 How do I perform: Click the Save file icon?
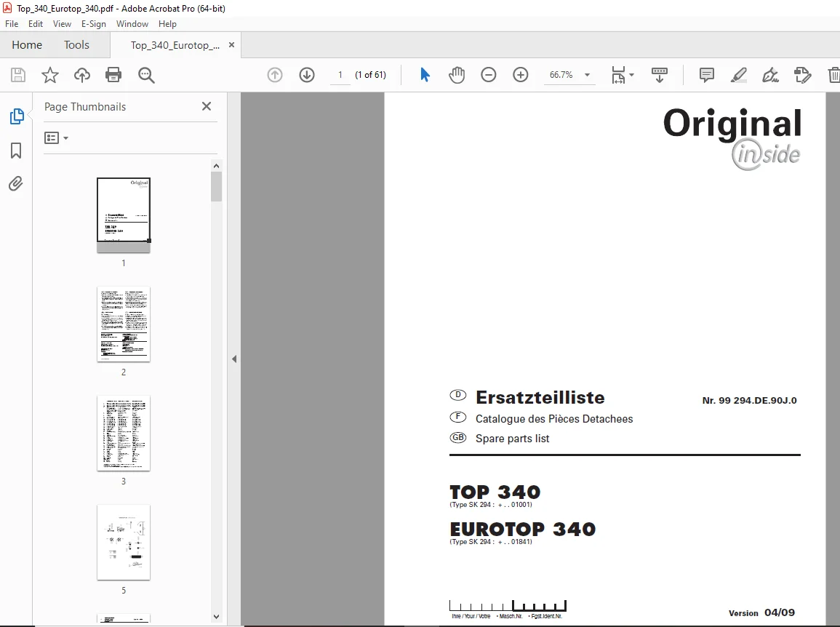click(x=18, y=75)
